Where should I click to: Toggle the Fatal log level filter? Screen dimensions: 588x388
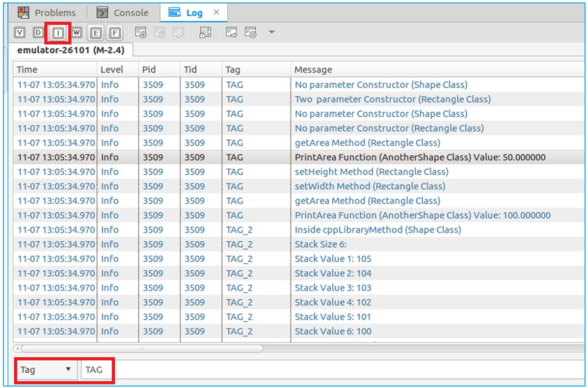[115, 33]
